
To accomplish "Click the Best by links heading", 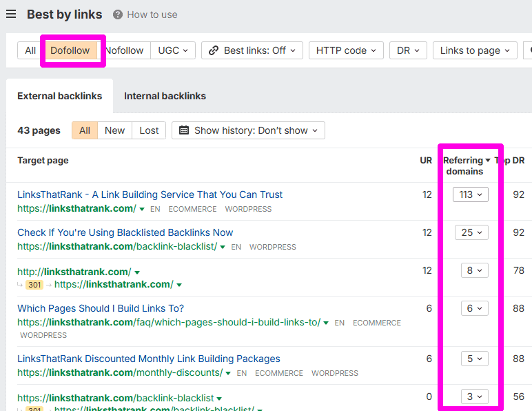I will pyautogui.click(x=65, y=14).
